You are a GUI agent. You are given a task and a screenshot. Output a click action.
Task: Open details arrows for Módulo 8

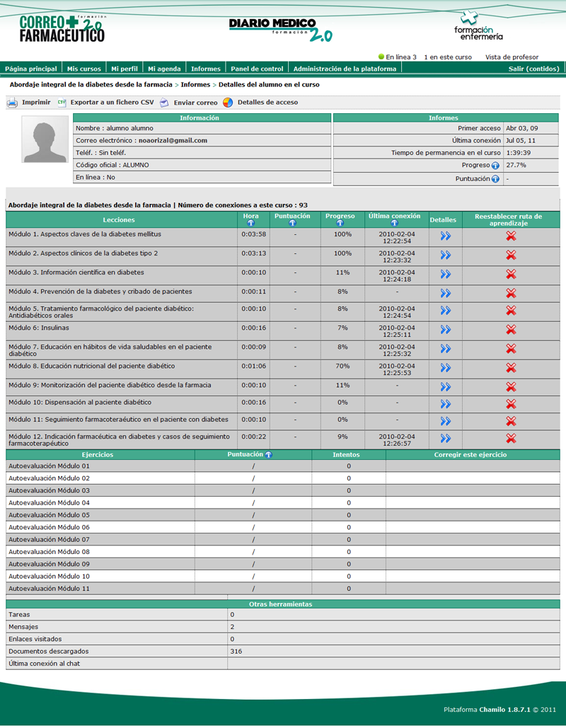click(x=446, y=368)
